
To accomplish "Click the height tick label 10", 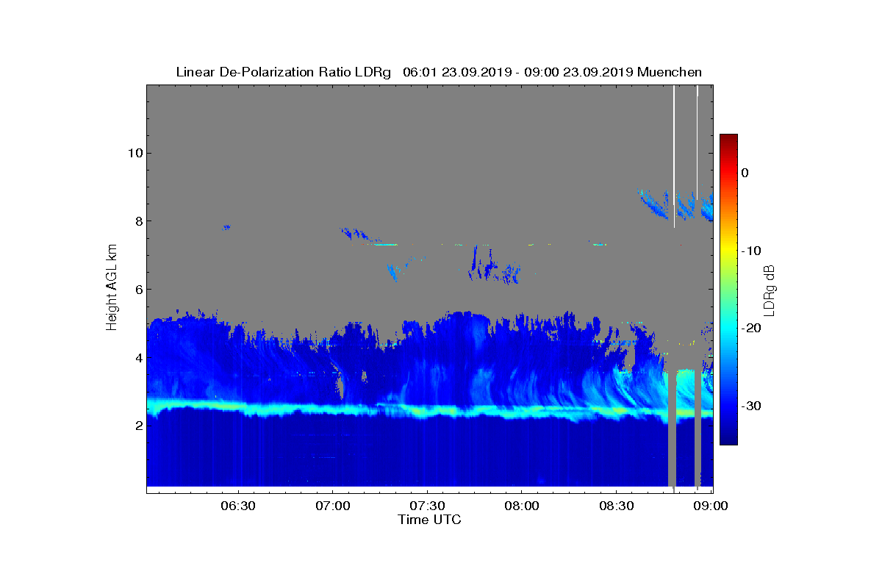I will pyautogui.click(x=135, y=153).
